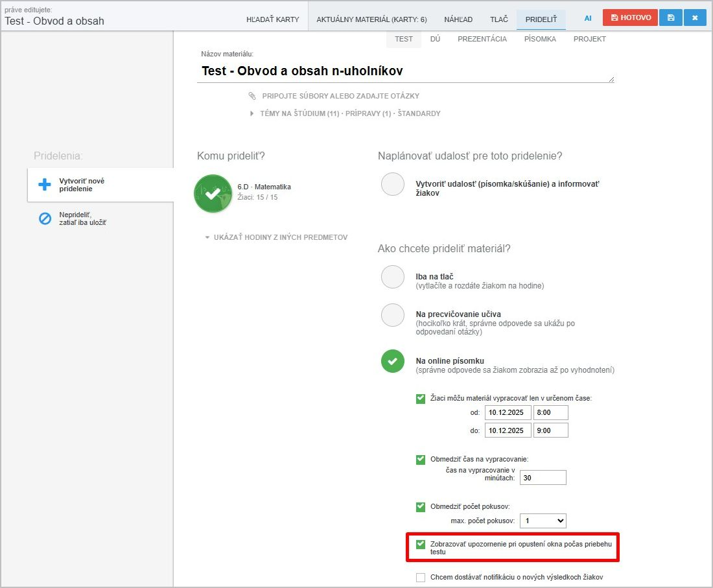713x588 pixels.
Task: Open the max attempts dropdown
Action: 543,521
